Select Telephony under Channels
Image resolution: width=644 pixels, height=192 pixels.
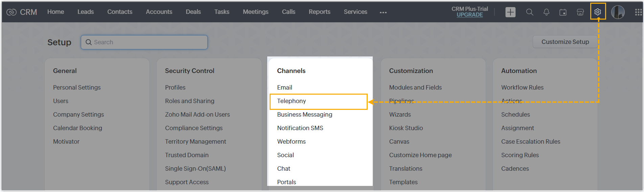291,101
